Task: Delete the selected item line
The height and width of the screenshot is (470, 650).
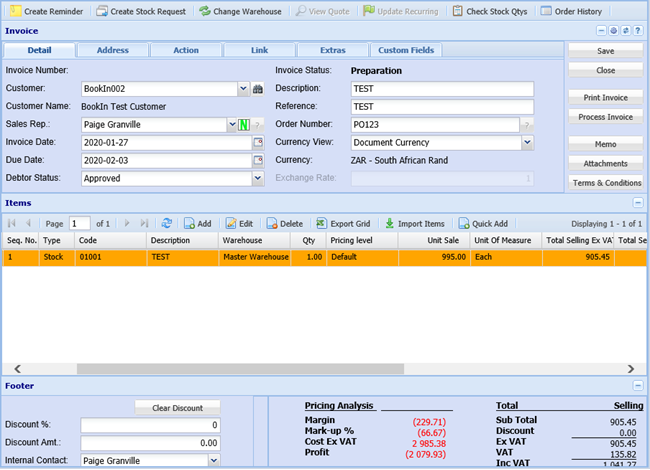Action: [284, 224]
